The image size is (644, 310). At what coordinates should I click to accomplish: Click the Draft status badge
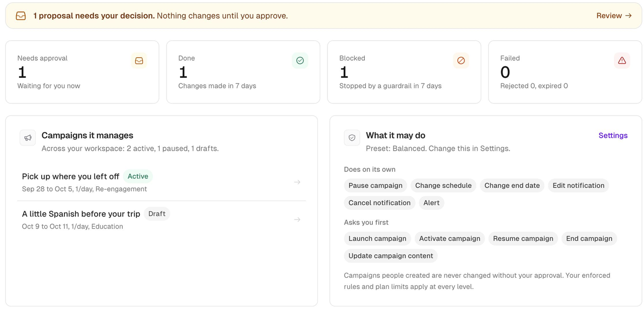[157, 214]
